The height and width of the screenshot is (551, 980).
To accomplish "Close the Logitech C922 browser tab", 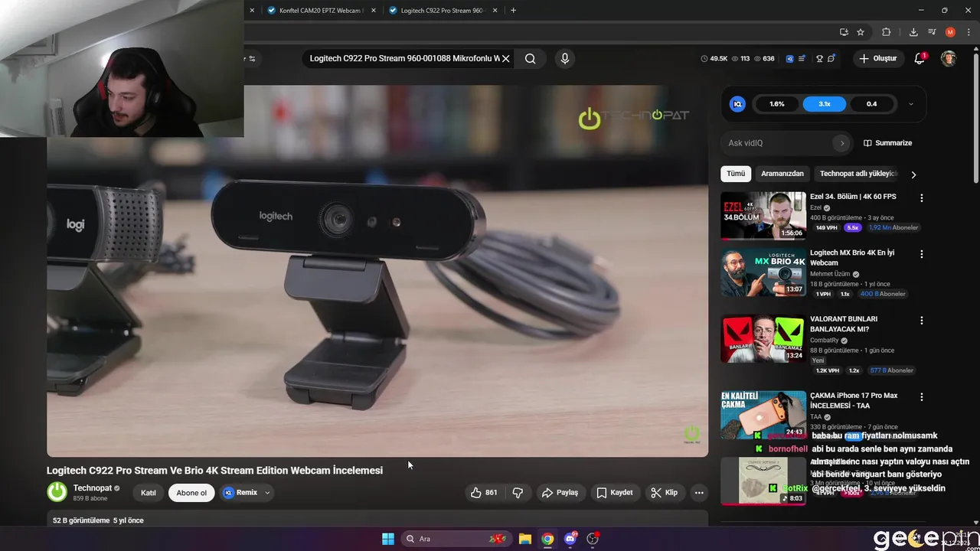I will (495, 11).
